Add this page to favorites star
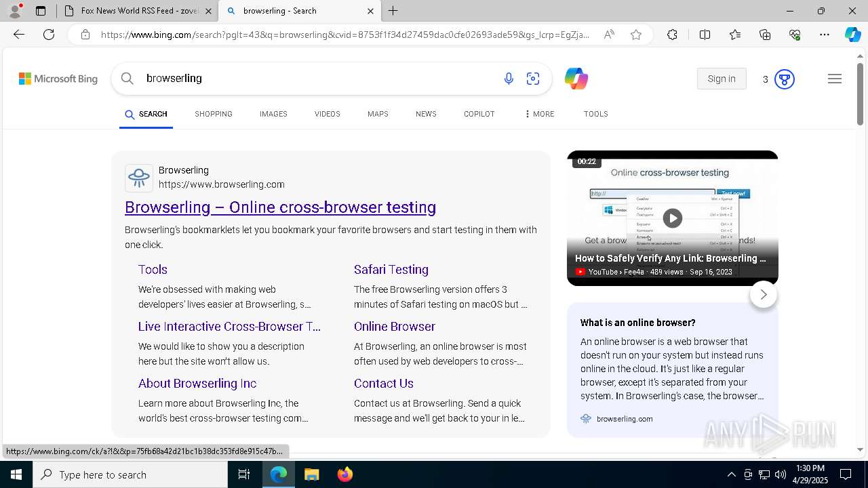This screenshot has width=868, height=488. coord(636,35)
